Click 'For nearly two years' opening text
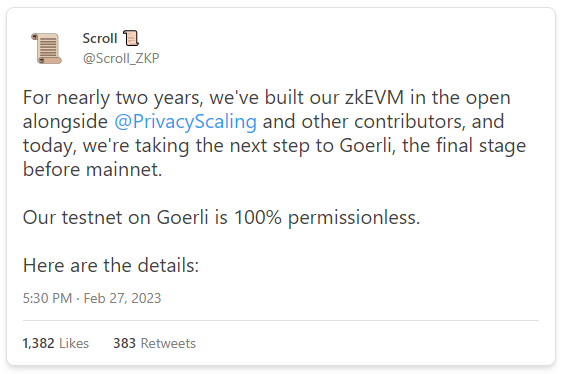Screen dimensions: 563x374 click(113, 98)
